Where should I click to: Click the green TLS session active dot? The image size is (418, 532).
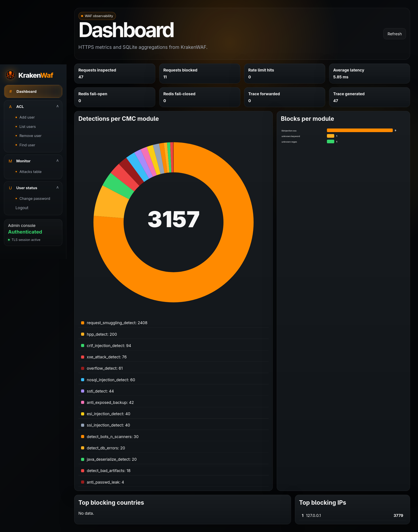pos(9,240)
